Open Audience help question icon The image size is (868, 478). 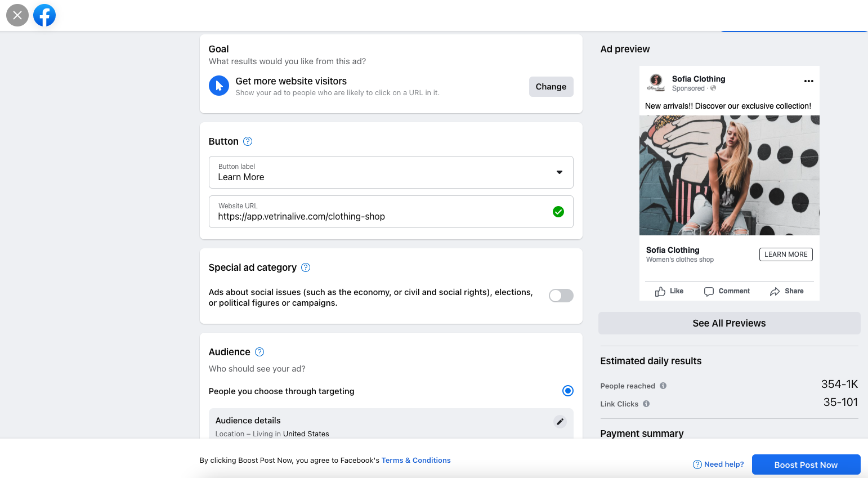click(259, 352)
